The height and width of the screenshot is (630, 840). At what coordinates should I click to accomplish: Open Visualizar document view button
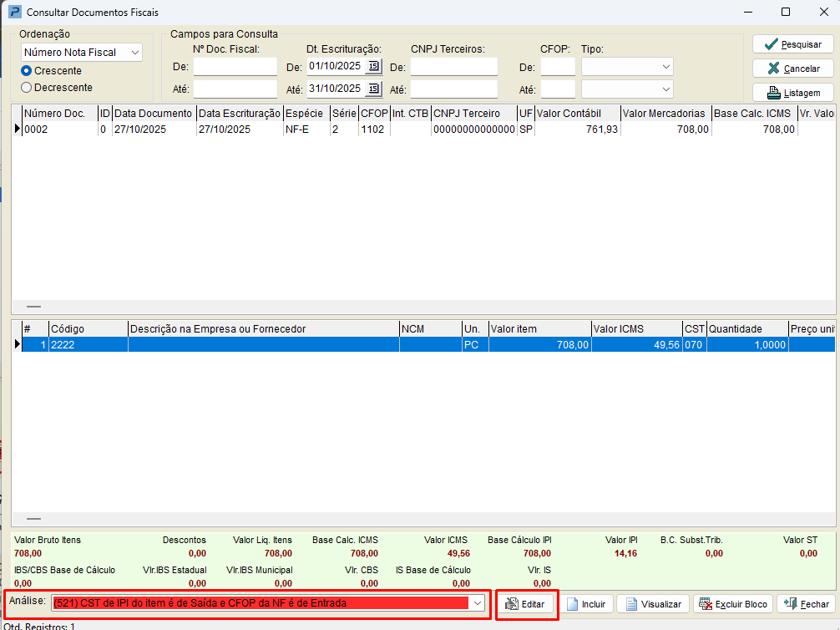click(652, 604)
